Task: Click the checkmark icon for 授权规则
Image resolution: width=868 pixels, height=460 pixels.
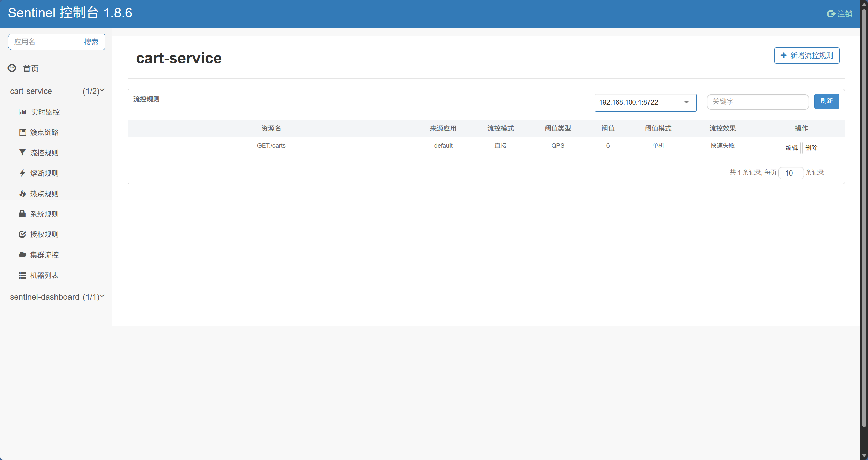Action: pos(22,234)
